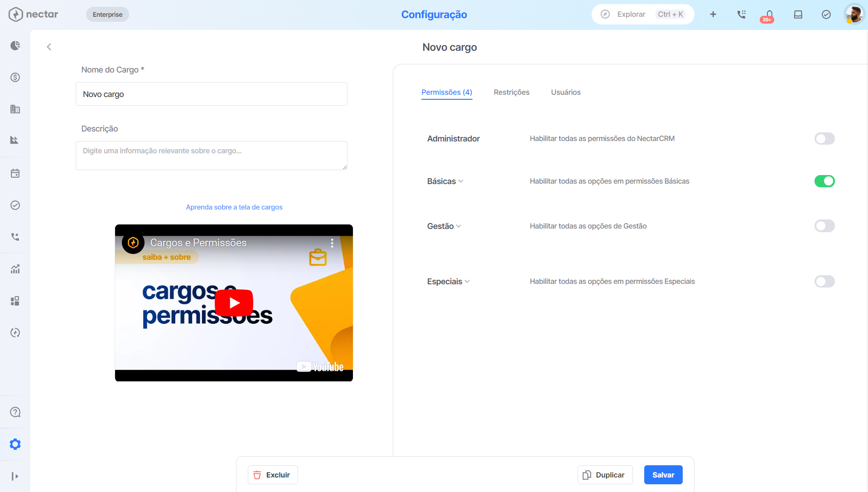868x492 pixels.
Task: Open the Aprenda sobre a tela de cargos link
Action: point(234,207)
